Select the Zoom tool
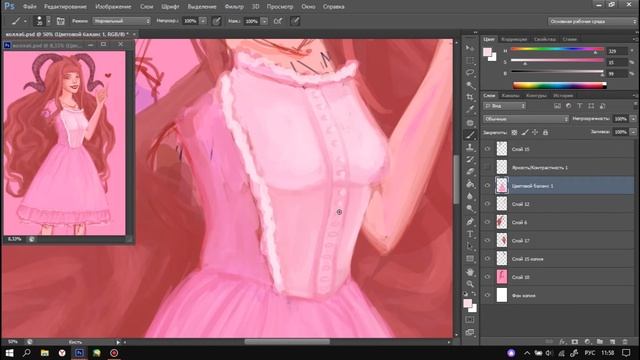This screenshot has width=640, height=360. coord(470,284)
